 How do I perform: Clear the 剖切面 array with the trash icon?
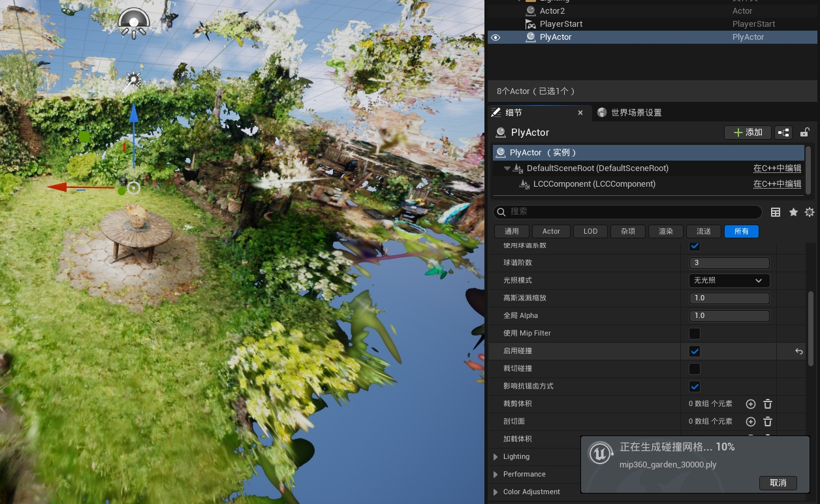coord(768,422)
